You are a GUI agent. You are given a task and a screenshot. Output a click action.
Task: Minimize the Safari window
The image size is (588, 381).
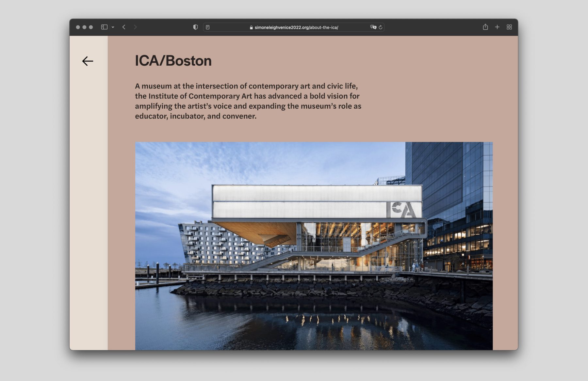point(84,27)
